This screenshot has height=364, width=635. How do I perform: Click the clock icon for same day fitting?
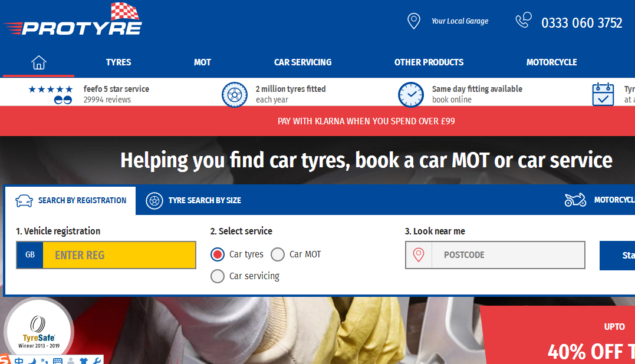pyautogui.click(x=410, y=95)
